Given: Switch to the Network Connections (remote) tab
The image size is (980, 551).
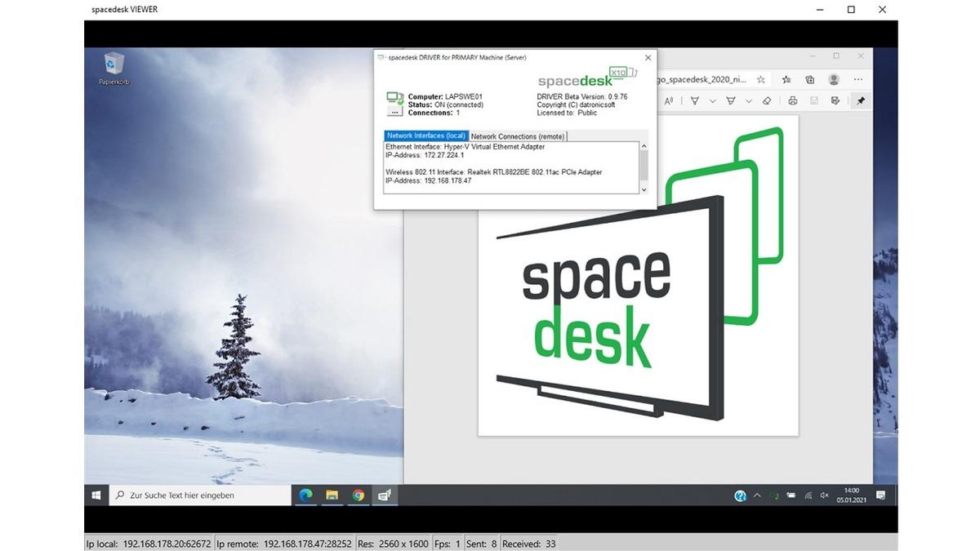Looking at the screenshot, I should click(518, 136).
